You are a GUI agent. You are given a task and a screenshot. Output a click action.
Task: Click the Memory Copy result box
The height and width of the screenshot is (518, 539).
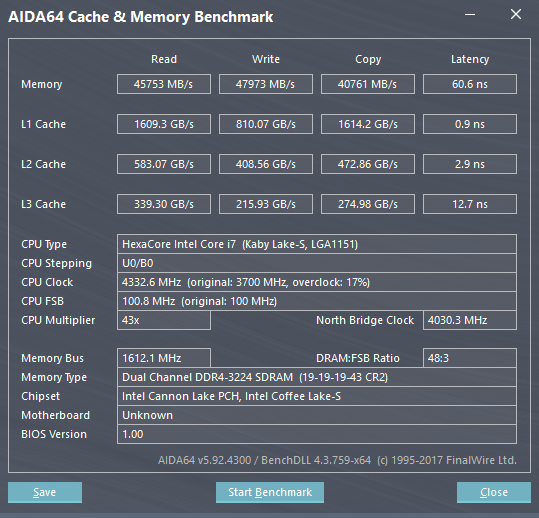click(x=368, y=84)
